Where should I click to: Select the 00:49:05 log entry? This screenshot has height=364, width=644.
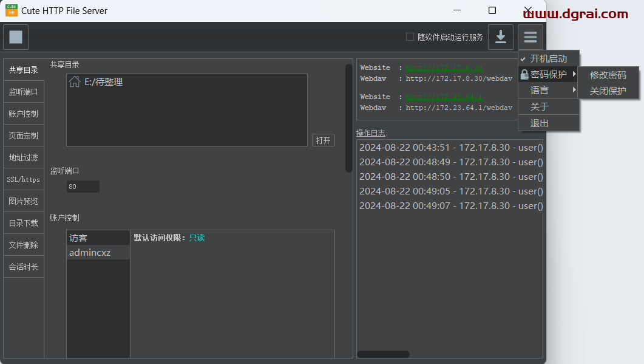click(x=451, y=191)
